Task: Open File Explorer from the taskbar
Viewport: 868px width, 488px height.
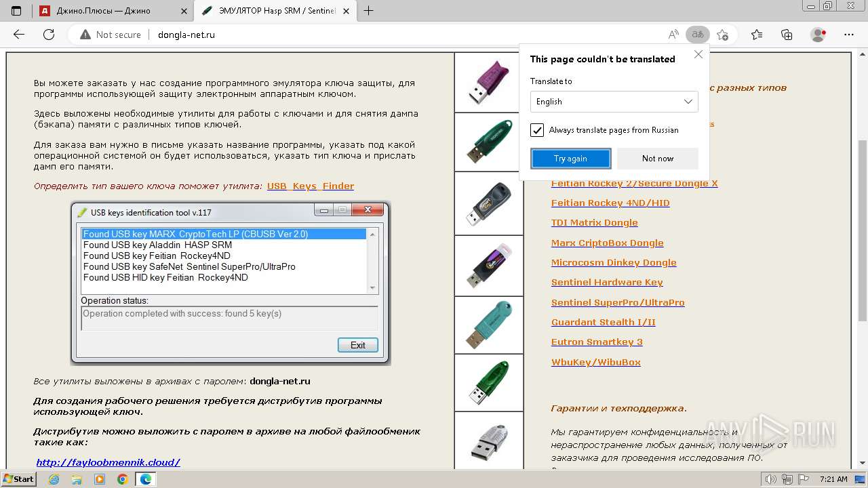Action: (x=77, y=479)
